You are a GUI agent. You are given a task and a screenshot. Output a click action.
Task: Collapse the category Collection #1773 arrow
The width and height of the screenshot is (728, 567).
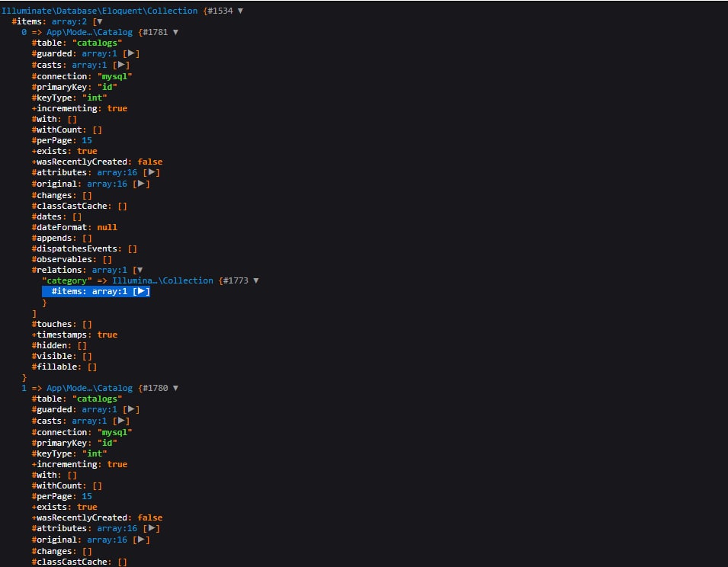[x=255, y=280]
